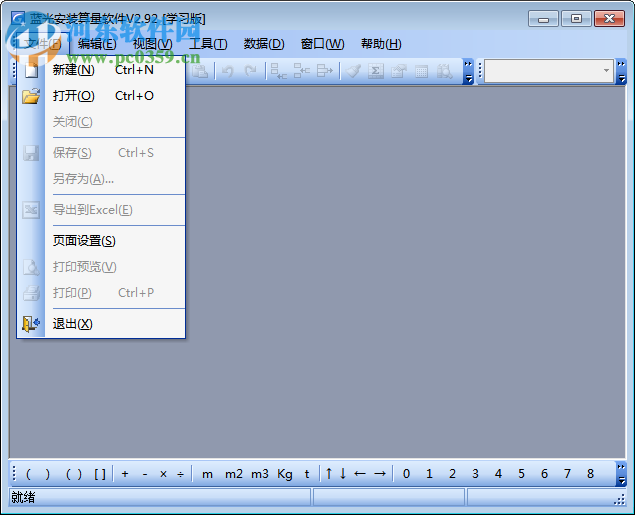Insert unit m2 from bottom toolbar

(234, 474)
